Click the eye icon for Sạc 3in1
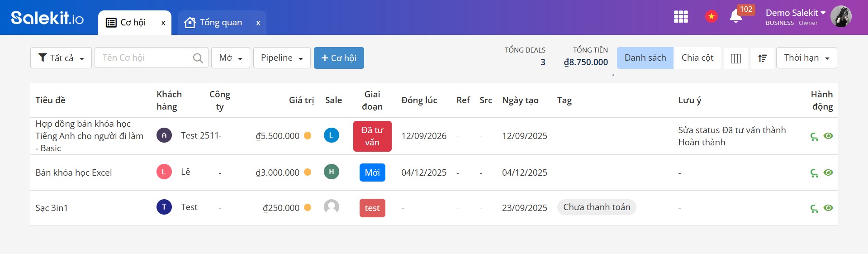 pos(828,208)
